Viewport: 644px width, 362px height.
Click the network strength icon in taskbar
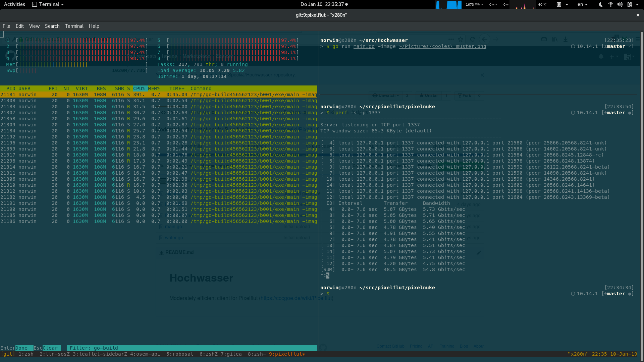pyautogui.click(x=611, y=4)
